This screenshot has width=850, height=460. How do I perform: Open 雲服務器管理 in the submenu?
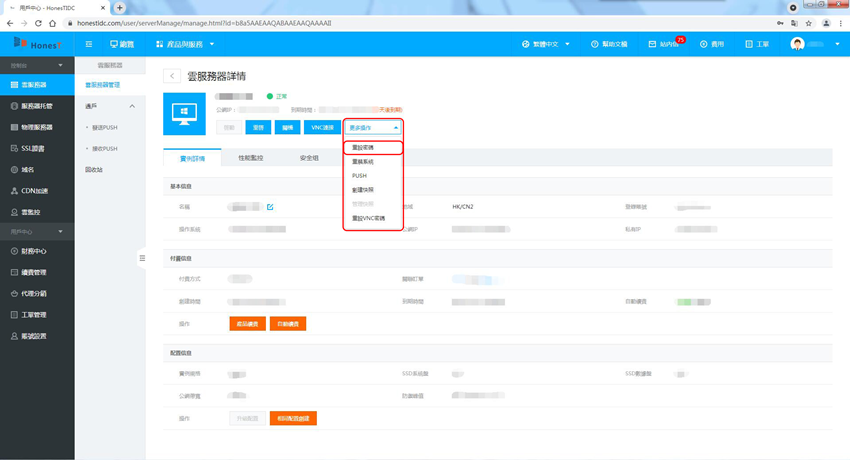[x=110, y=85]
